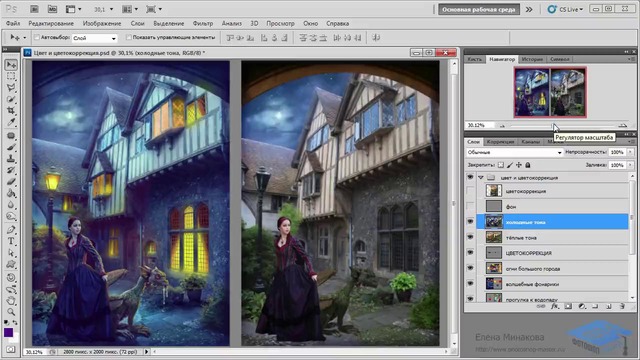Select the Paint Bucket tool
640x360 pixels.
pos(11,193)
